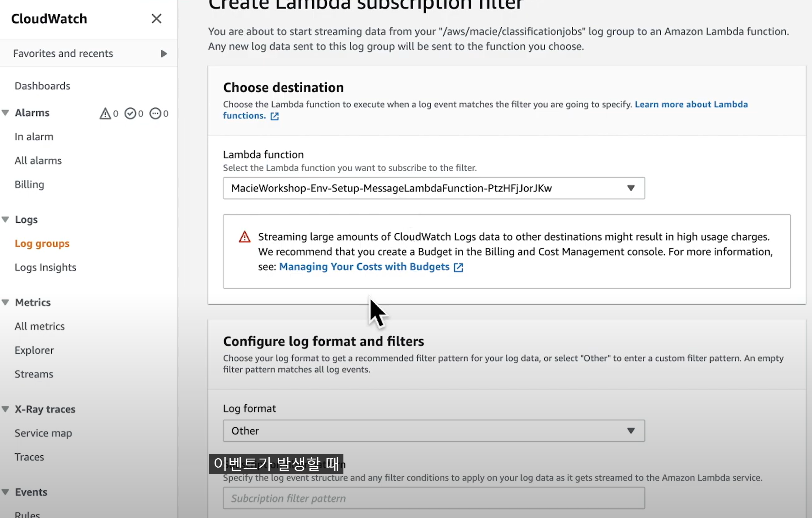Open Managing Your Costs with Budgets link

364,267
